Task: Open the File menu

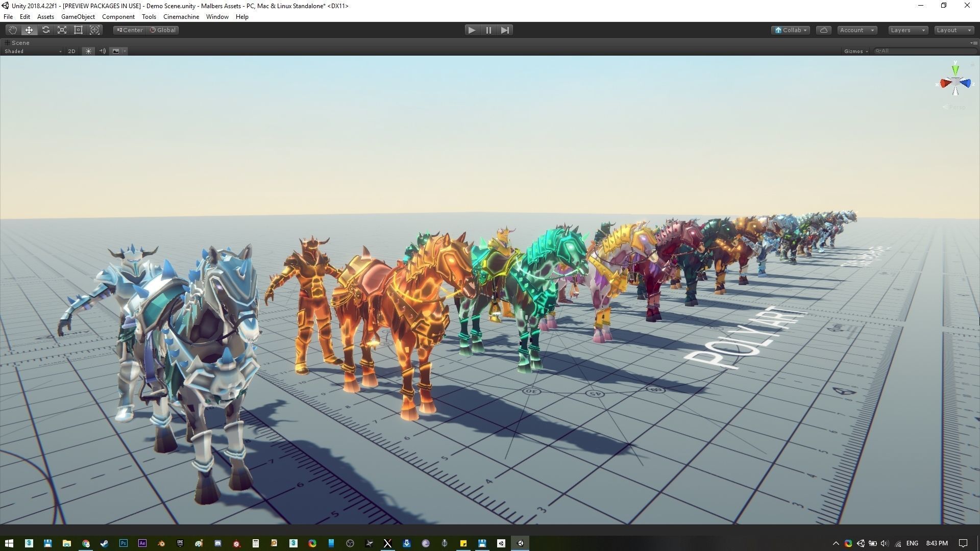Action: click(8, 17)
